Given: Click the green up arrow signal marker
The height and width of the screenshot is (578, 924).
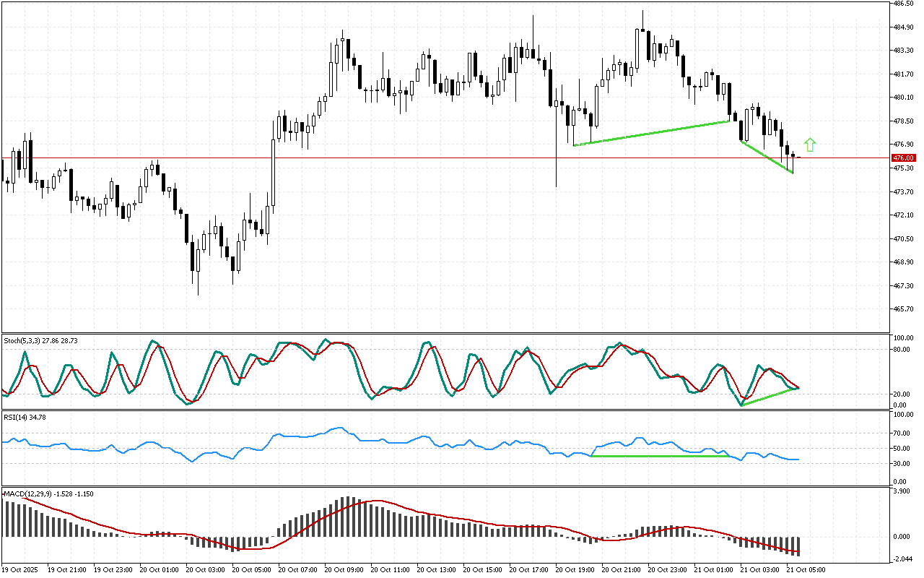Looking at the screenshot, I should (x=810, y=145).
